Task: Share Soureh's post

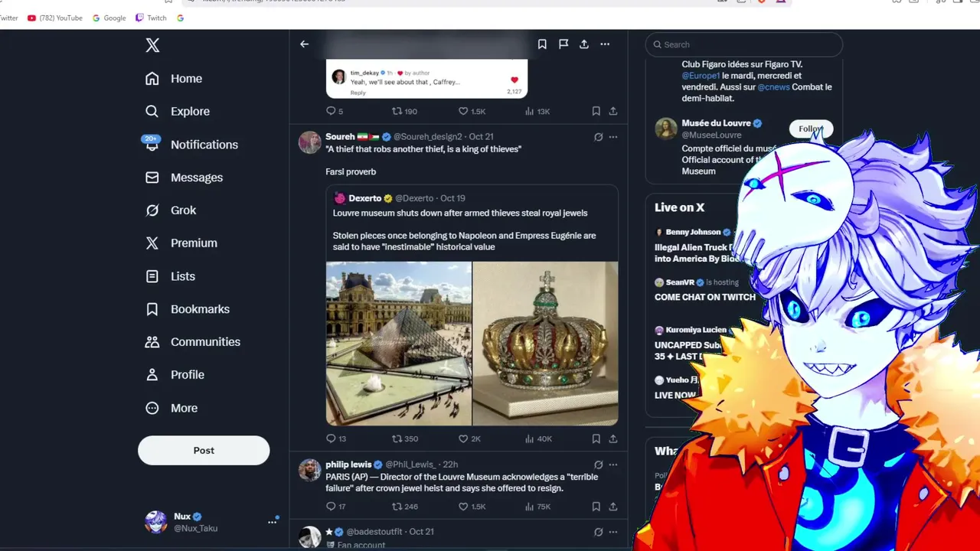Action: 613,439
